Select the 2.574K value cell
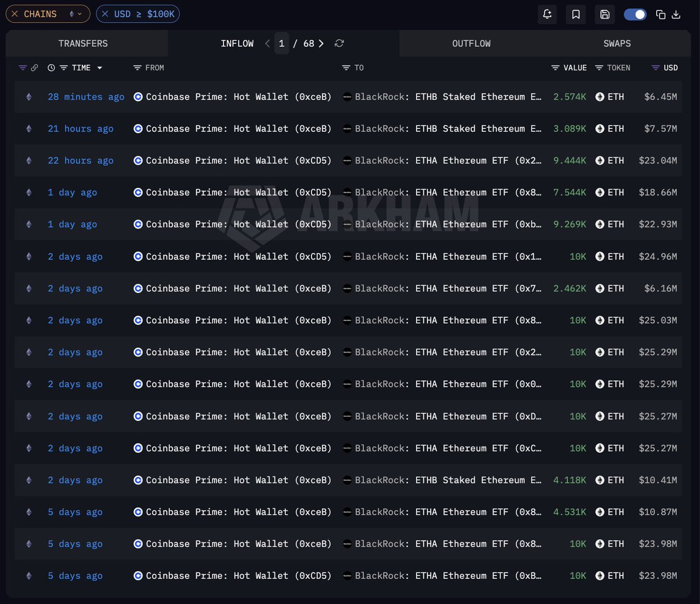The height and width of the screenshot is (604, 700). 570,97
